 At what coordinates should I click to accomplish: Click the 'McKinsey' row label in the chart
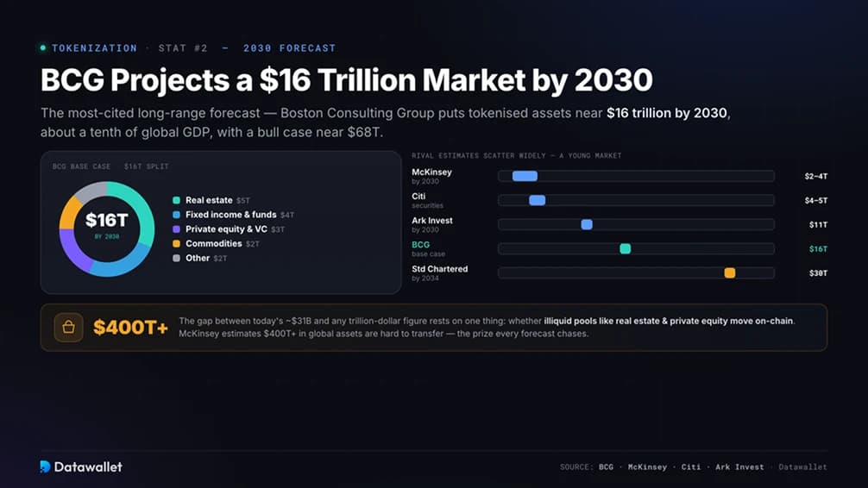point(431,172)
